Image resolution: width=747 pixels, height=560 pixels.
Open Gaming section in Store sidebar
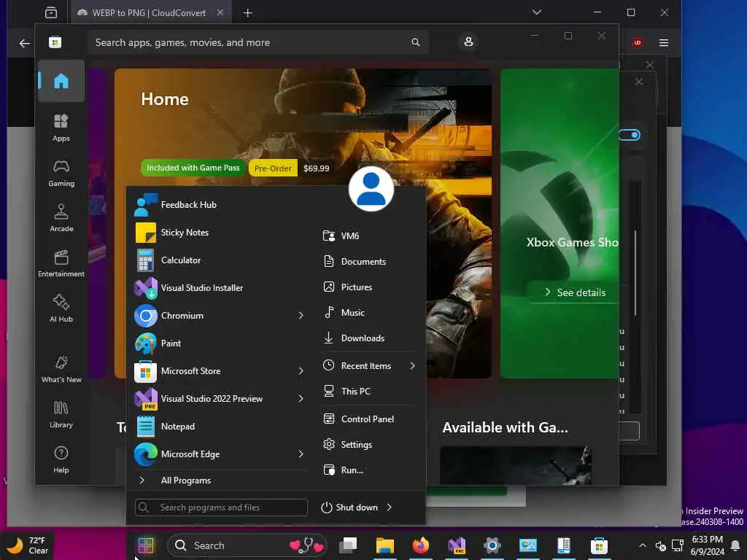click(61, 174)
